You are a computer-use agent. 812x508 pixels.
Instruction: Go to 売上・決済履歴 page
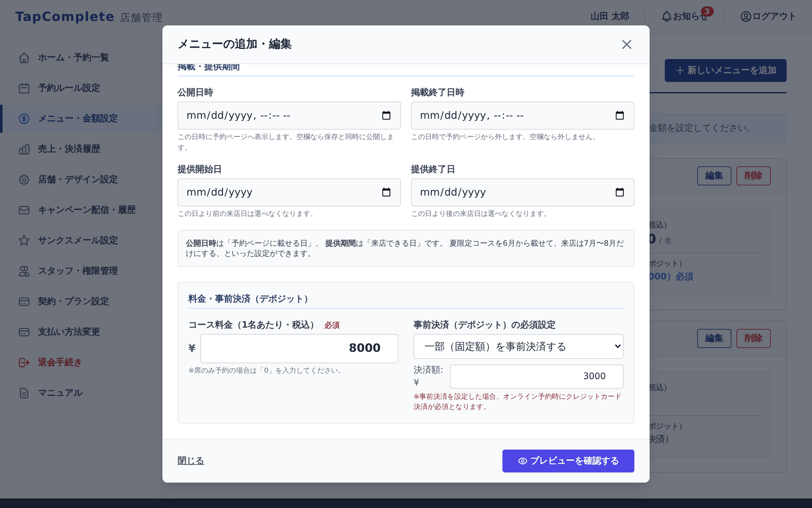pyautogui.click(x=81, y=149)
